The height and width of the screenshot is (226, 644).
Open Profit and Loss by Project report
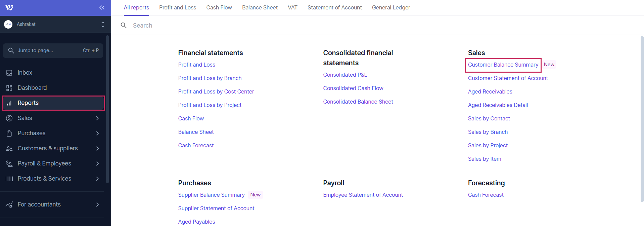click(210, 105)
